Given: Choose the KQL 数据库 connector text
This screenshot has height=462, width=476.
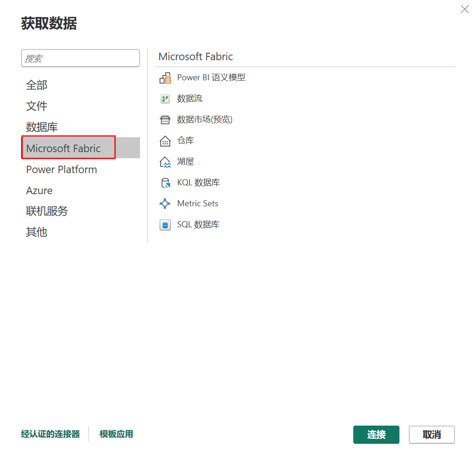Looking at the screenshot, I should tap(198, 182).
